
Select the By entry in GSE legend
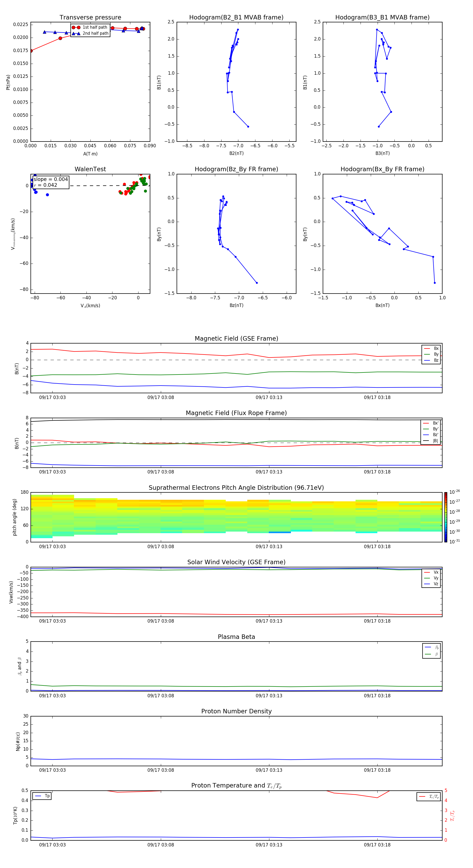pyautogui.click(x=431, y=354)
